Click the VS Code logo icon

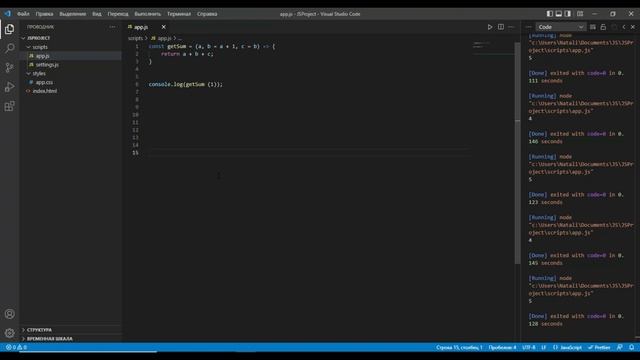7,13
